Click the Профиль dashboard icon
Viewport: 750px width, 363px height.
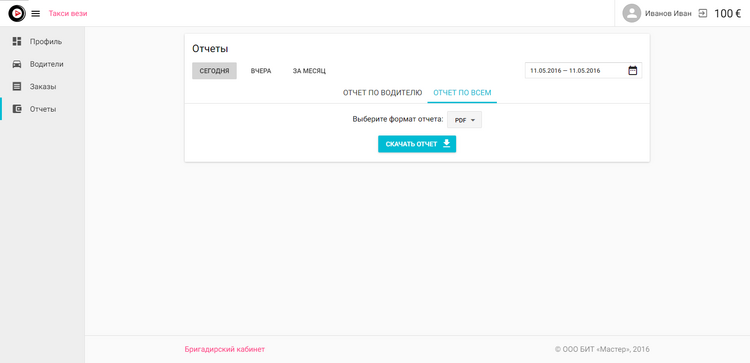[17, 41]
